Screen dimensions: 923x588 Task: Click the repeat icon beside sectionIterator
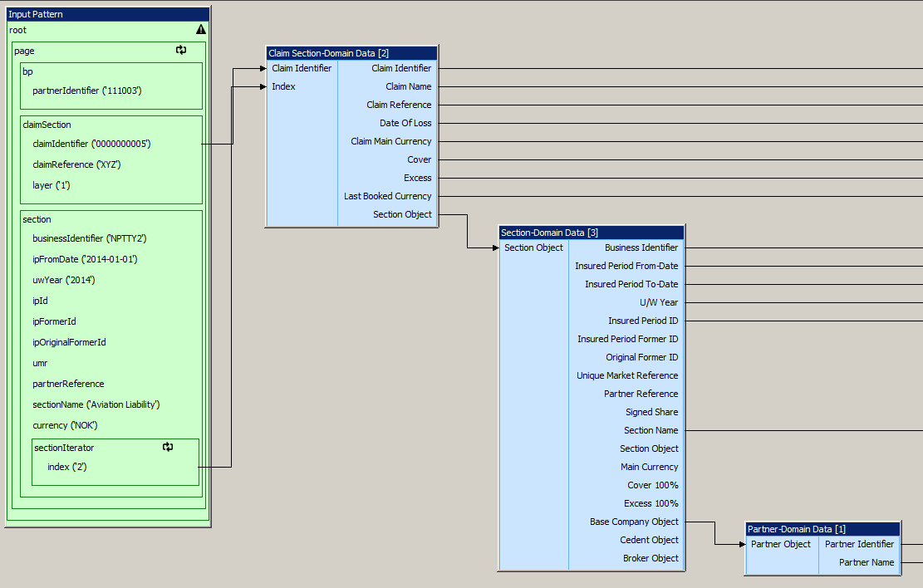pos(168,447)
